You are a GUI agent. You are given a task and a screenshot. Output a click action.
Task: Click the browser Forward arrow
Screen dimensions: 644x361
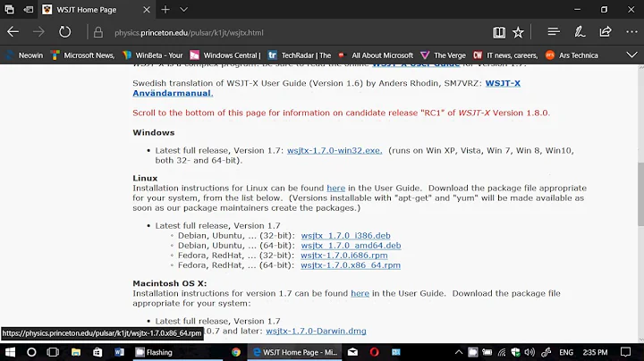pos(38,32)
